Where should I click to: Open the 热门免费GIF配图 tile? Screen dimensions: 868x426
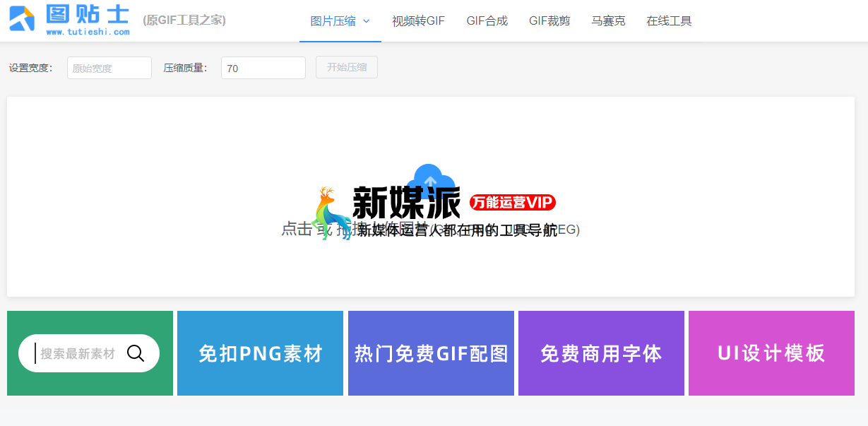click(x=431, y=353)
